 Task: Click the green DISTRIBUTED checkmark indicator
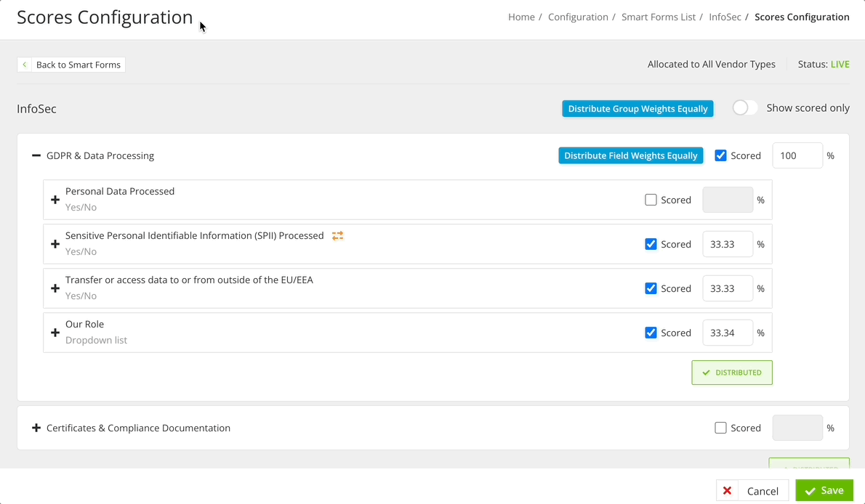coord(732,372)
